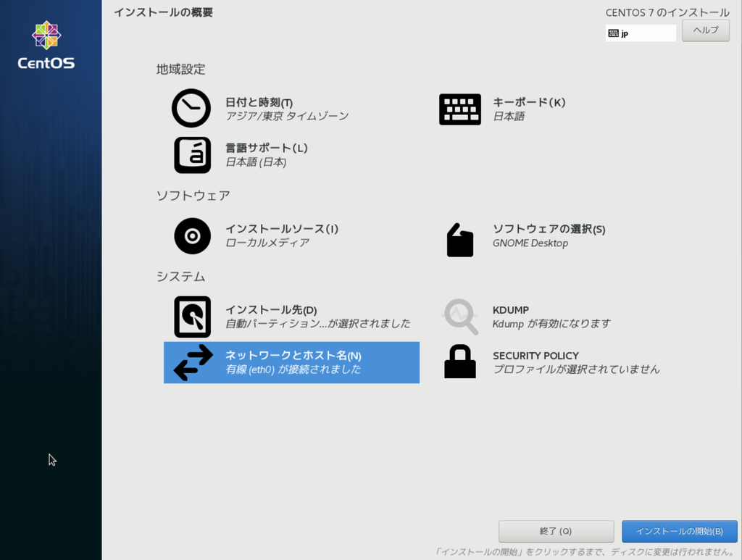Click the システム section heading
Image resolution: width=742 pixels, height=560 pixels.
coord(180,276)
